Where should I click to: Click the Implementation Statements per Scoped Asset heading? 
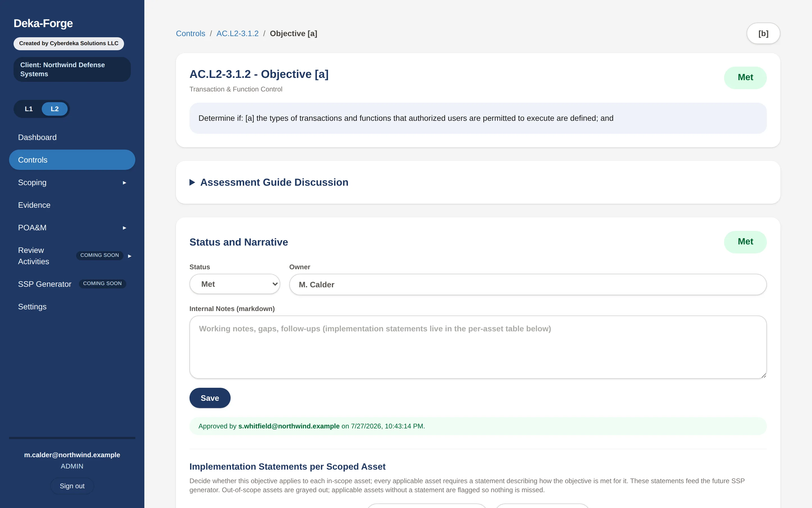tap(288, 467)
